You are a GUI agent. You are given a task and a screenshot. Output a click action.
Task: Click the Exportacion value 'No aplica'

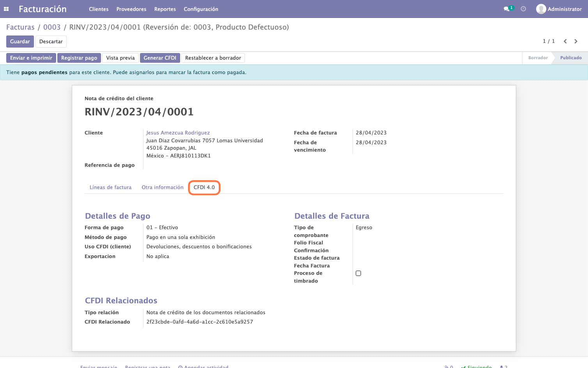coord(158,257)
